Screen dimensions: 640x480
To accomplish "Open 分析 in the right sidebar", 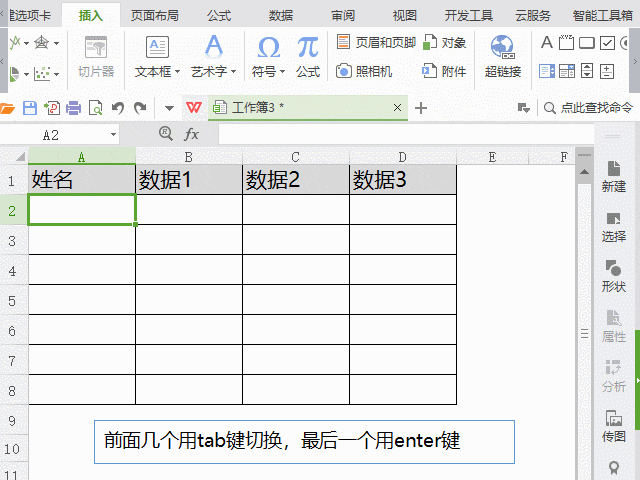I will tap(613, 376).
